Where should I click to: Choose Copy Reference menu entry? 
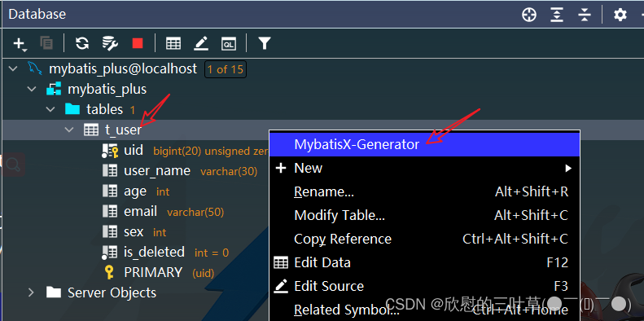pyautogui.click(x=425, y=239)
